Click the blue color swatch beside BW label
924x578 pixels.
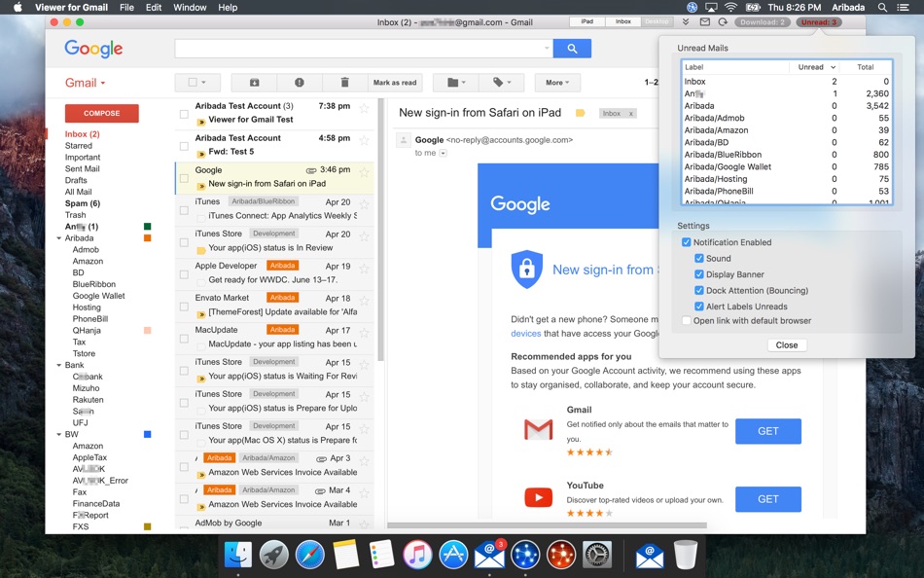coord(147,435)
